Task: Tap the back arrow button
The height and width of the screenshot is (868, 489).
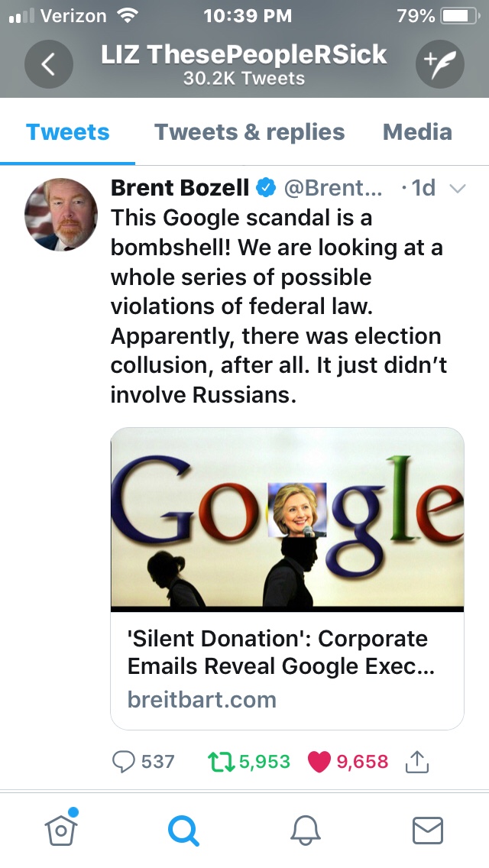Action: click(x=48, y=64)
